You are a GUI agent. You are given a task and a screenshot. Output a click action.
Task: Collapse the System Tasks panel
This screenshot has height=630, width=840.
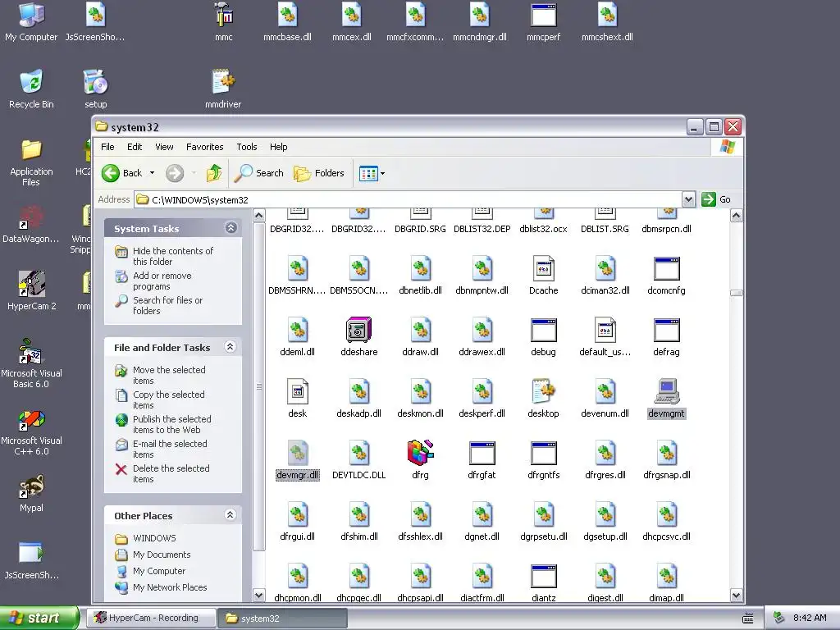[x=231, y=228]
